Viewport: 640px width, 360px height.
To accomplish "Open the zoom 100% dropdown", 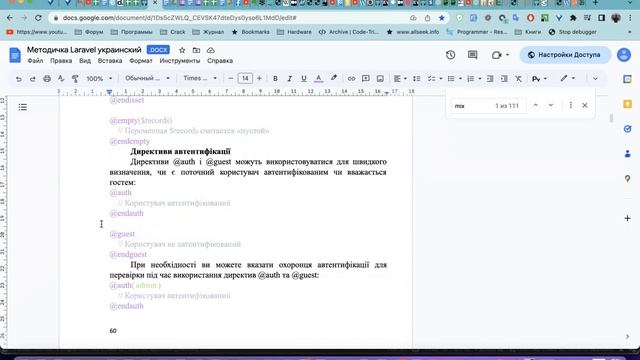I will pos(99,78).
